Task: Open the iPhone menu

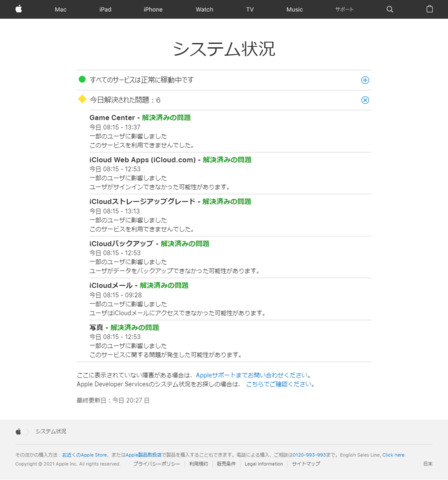Action: [153, 9]
